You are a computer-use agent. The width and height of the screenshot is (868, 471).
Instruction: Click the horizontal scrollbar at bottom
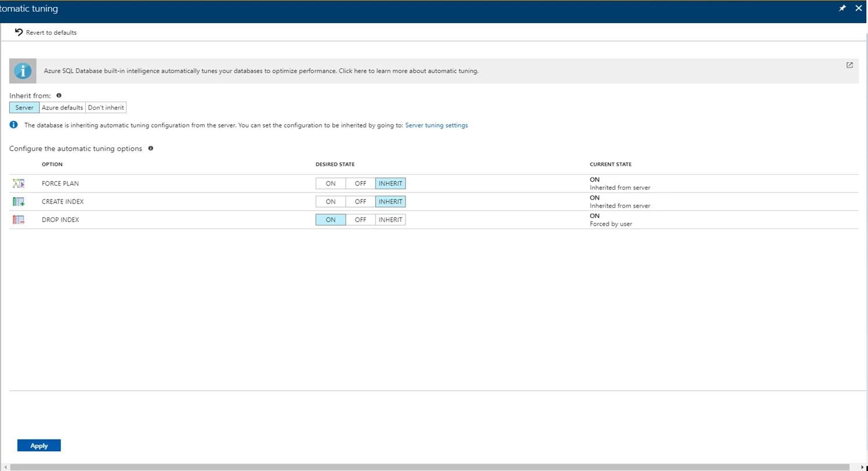[431, 467]
